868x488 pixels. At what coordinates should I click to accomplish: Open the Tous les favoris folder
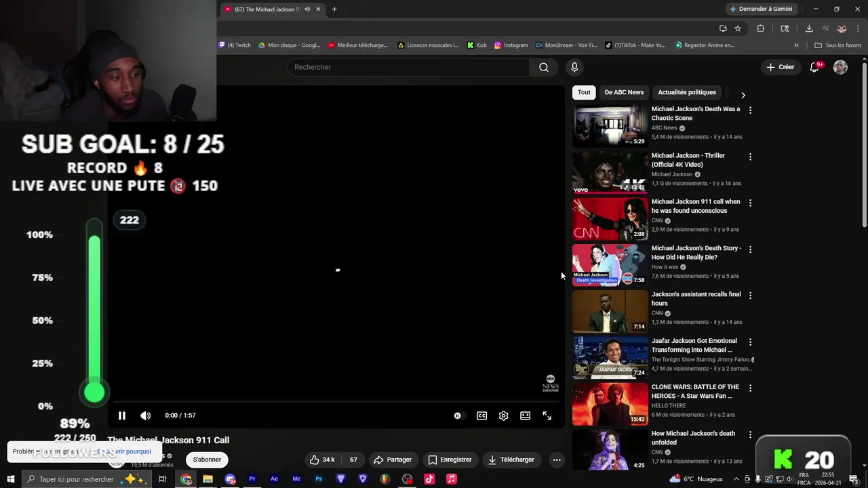(x=838, y=45)
